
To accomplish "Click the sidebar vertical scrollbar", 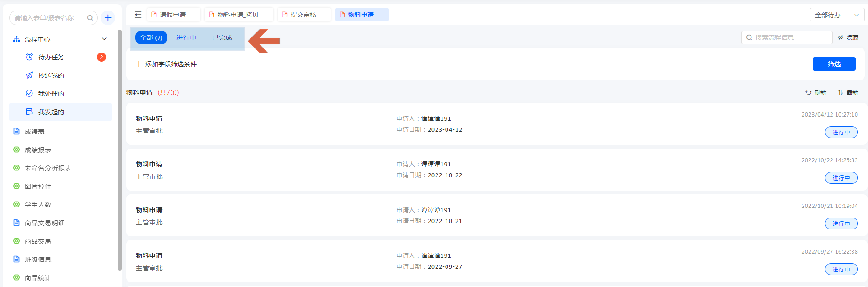I will 120,151.
